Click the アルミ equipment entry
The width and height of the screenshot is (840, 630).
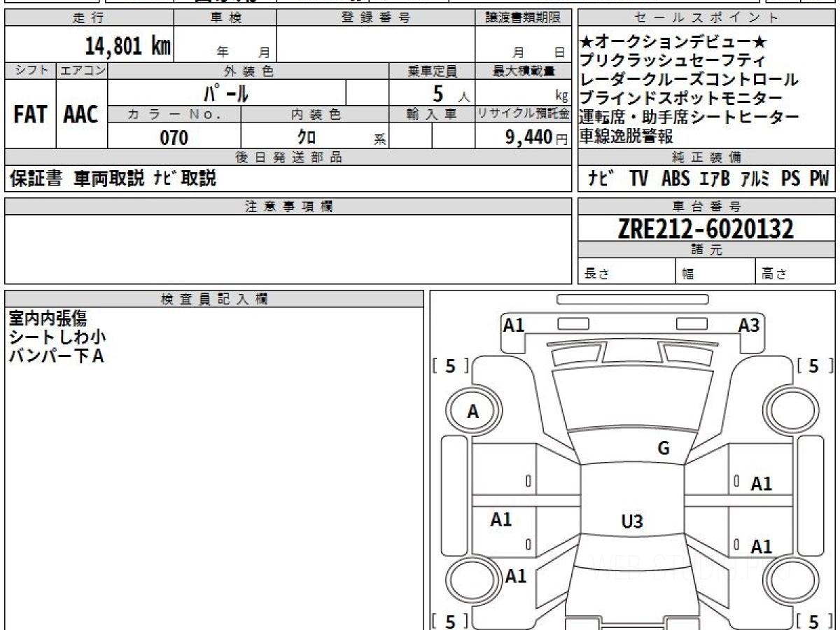coord(756,179)
